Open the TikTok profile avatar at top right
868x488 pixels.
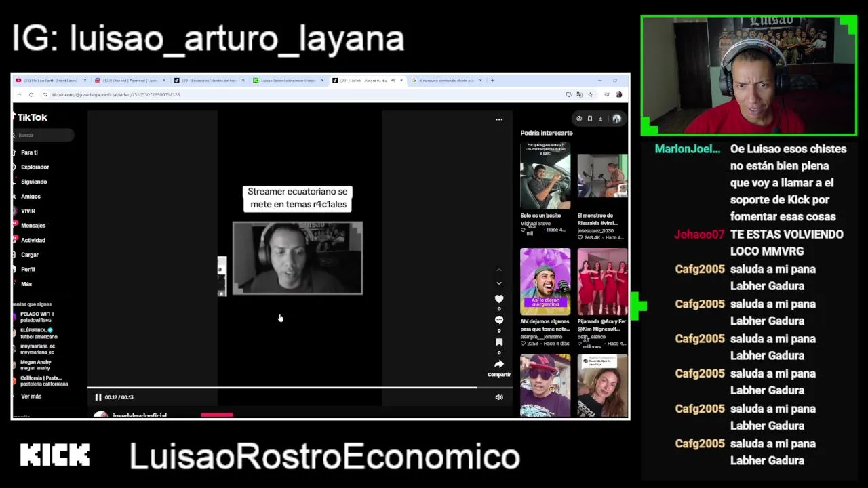coord(616,119)
